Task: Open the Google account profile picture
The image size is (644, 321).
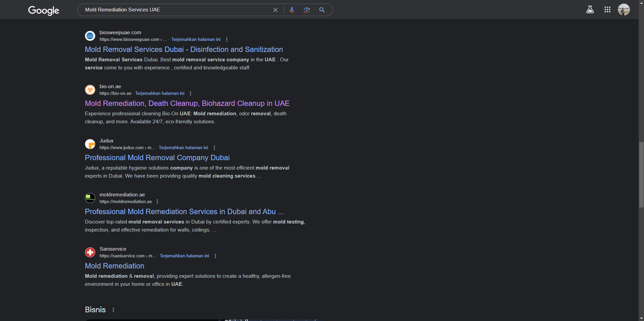Action: click(624, 10)
